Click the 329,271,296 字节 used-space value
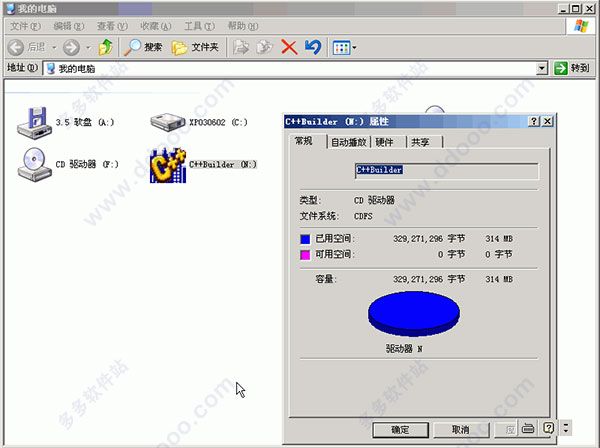Screen dimensions: 600x448 (x=429, y=239)
